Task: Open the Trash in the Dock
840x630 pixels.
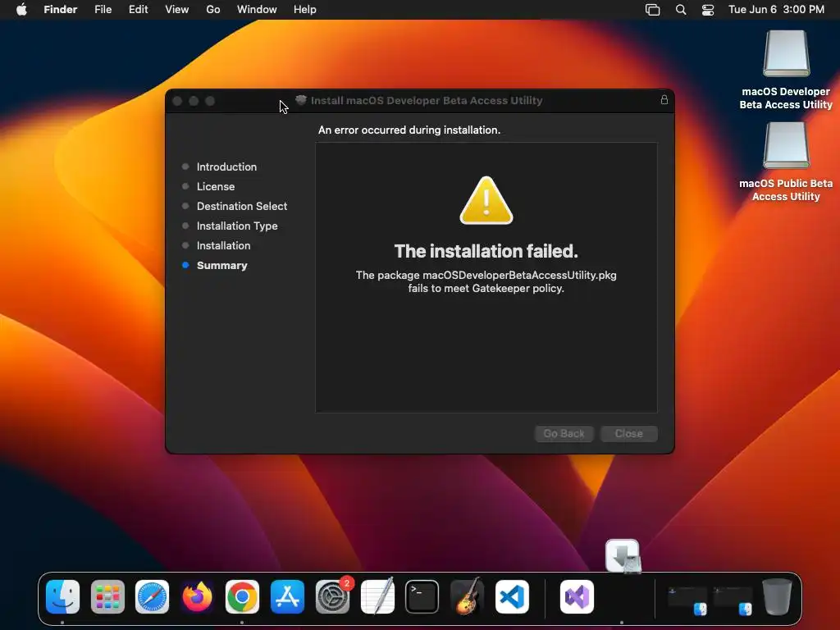Action: (778, 596)
